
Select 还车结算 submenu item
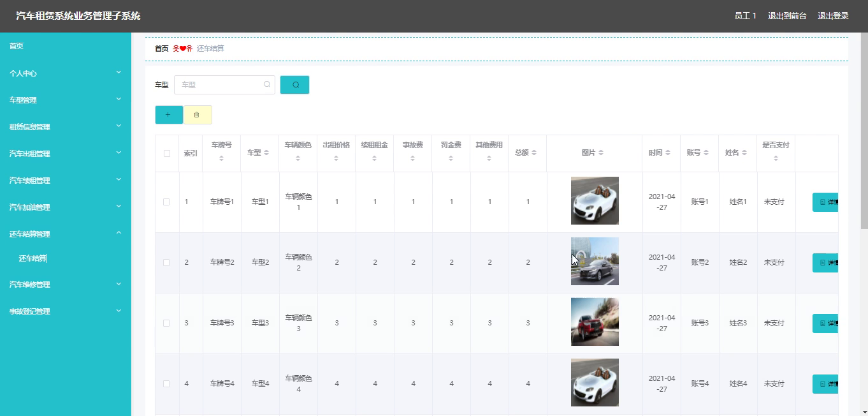pyautogui.click(x=33, y=258)
